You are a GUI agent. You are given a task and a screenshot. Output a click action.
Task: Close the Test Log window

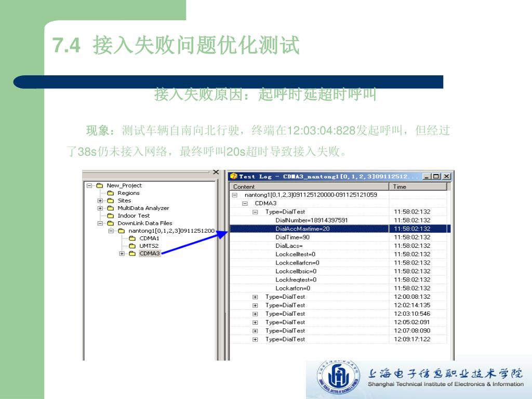[446, 177]
